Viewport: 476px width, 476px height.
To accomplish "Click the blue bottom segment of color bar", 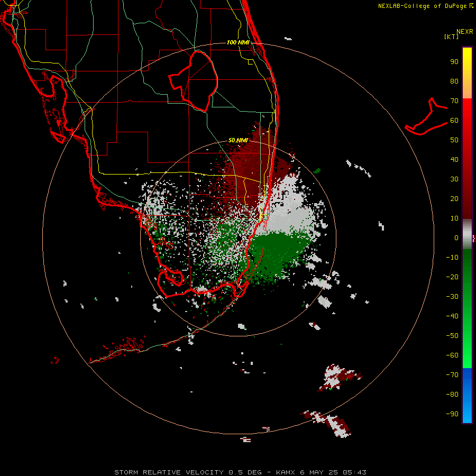I will 467,396.
